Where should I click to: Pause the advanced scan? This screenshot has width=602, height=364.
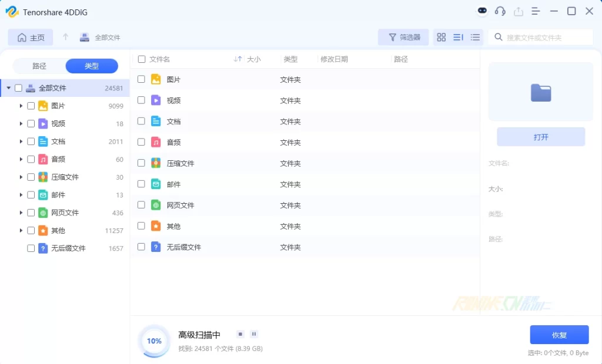[254, 334]
